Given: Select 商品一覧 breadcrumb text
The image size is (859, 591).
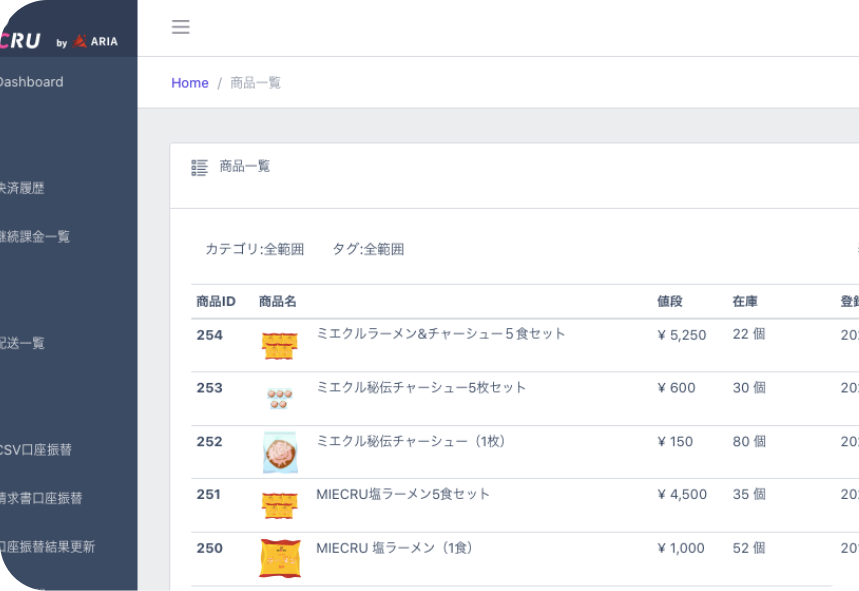Looking at the screenshot, I should (x=255, y=83).
